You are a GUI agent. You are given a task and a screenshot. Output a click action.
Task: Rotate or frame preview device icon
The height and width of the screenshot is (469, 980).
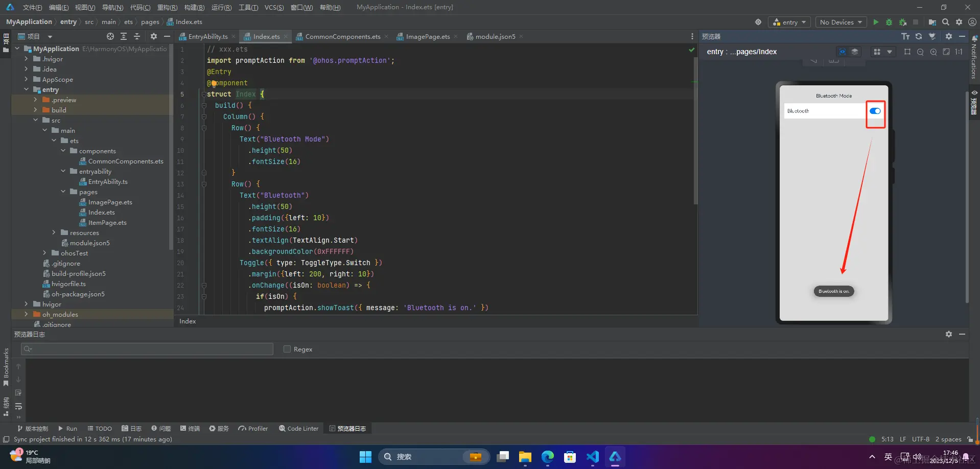point(907,52)
